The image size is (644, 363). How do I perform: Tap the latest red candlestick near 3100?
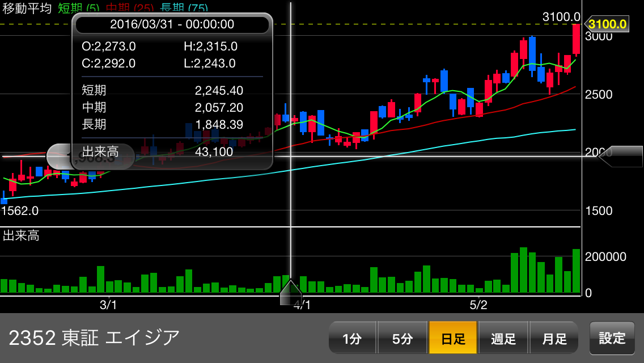pyautogui.click(x=576, y=40)
